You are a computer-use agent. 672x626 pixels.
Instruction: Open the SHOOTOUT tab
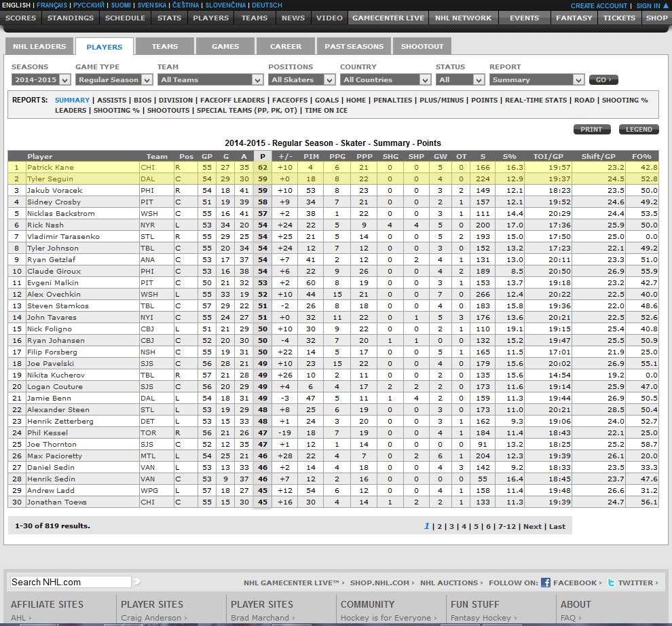(x=422, y=46)
